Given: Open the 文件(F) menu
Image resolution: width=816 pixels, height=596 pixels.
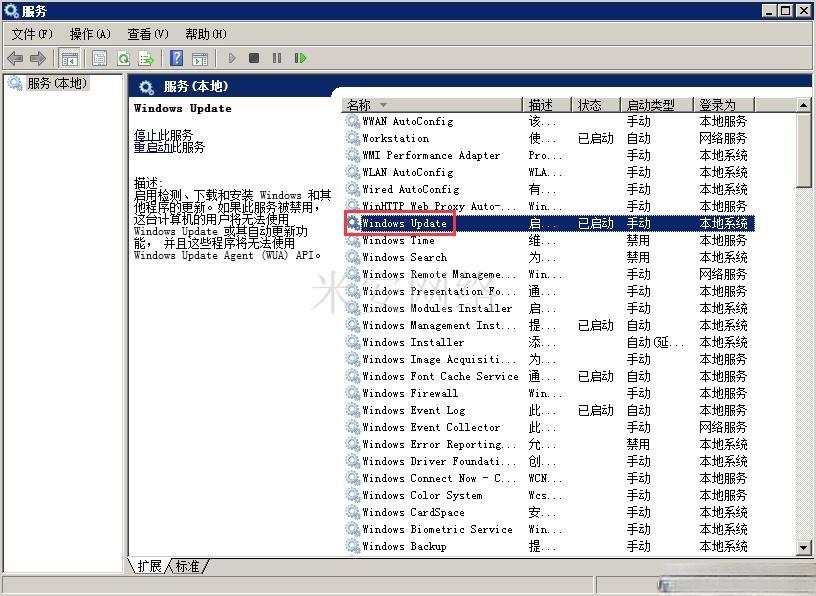Looking at the screenshot, I should (x=32, y=34).
